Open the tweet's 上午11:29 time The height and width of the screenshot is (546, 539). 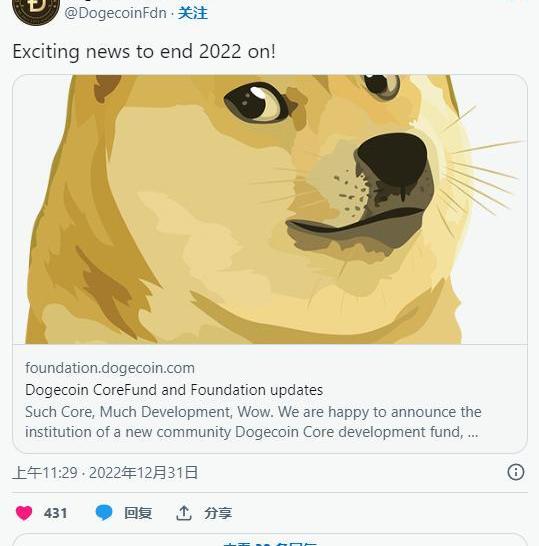(45, 473)
